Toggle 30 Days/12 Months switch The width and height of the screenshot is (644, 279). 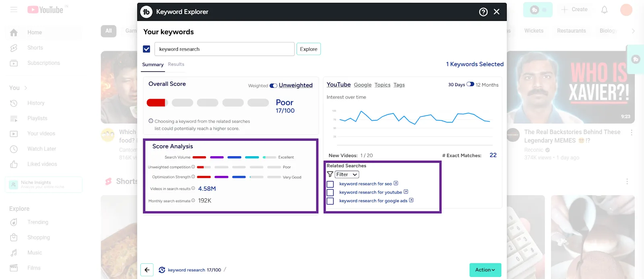coord(470,84)
